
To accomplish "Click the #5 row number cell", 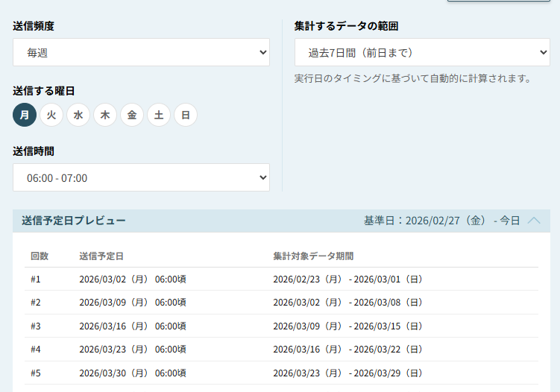I will (36, 373).
